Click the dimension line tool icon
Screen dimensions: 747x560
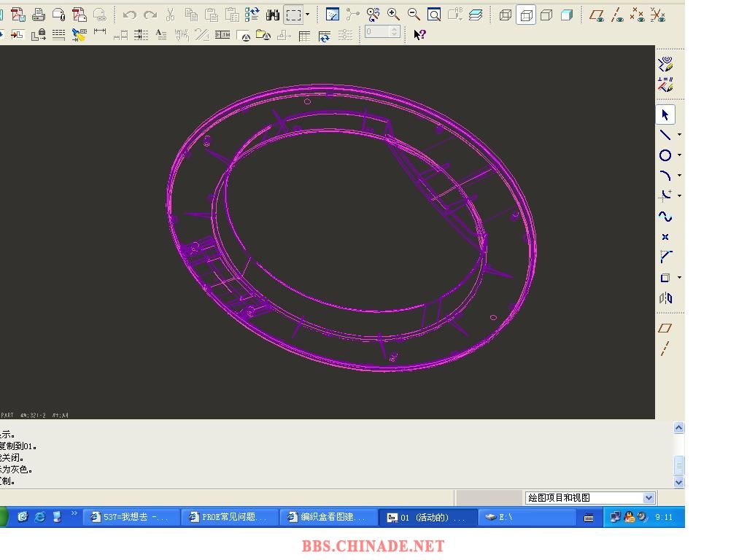(x=100, y=32)
